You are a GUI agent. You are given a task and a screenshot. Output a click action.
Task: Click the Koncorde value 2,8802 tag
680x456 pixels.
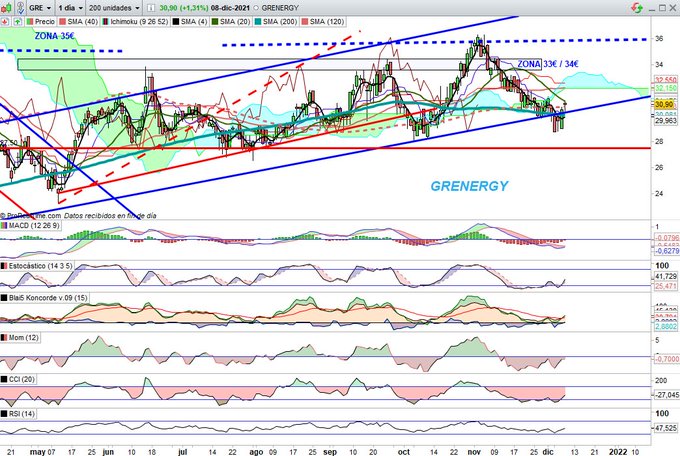pyautogui.click(x=666, y=326)
